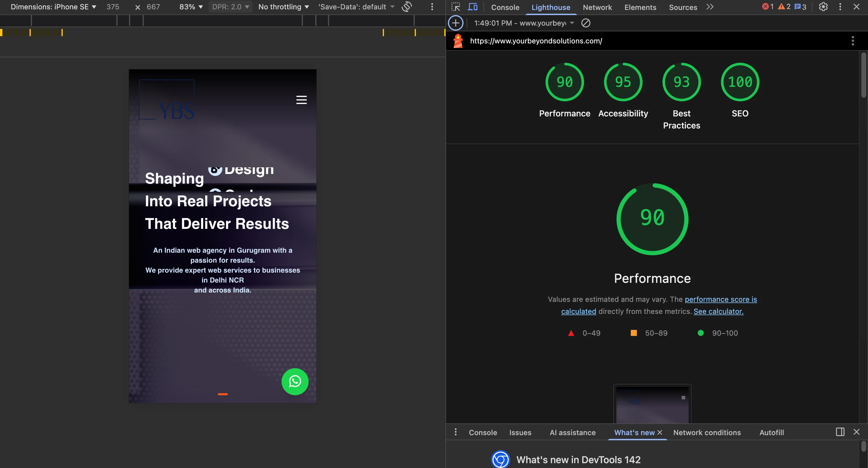Click the new Lighthouse report plus icon
The width and height of the screenshot is (868, 468).
[456, 23]
